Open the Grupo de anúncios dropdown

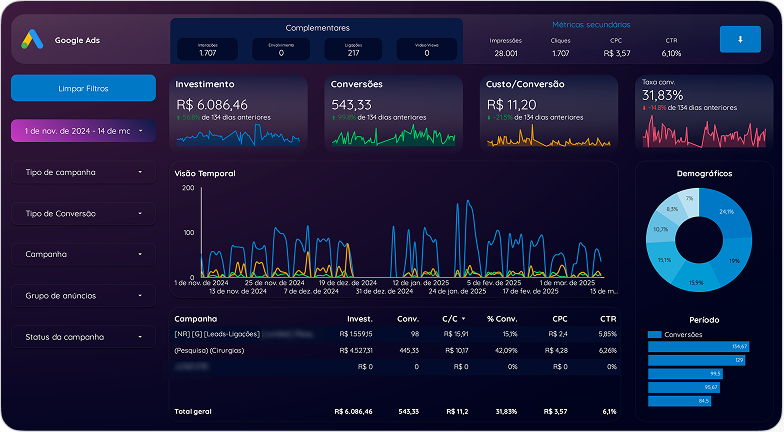tap(83, 296)
